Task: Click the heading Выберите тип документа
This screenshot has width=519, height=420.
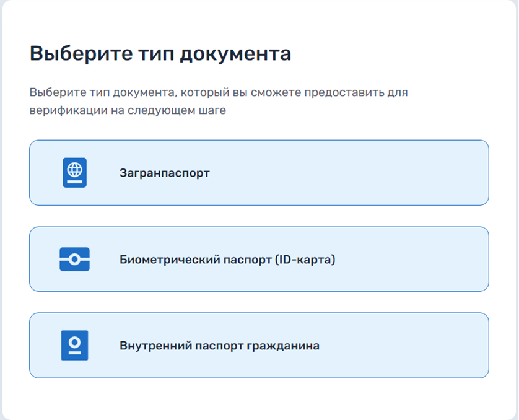Action: point(160,54)
